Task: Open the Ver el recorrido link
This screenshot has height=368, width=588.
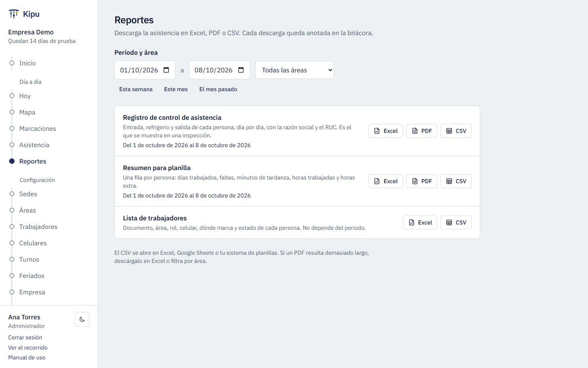Action: click(x=28, y=348)
